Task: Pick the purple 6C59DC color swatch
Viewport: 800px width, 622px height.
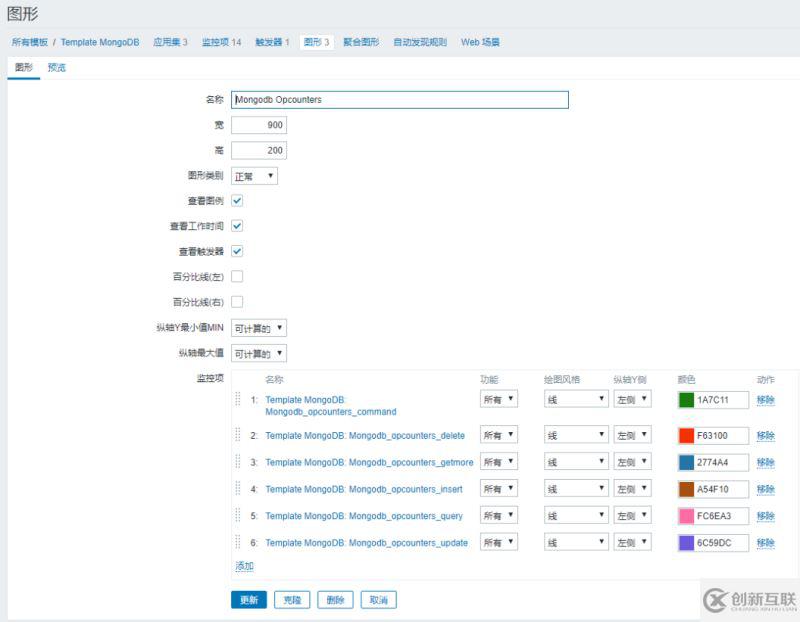Action: pyautogui.click(x=686, y=542)
